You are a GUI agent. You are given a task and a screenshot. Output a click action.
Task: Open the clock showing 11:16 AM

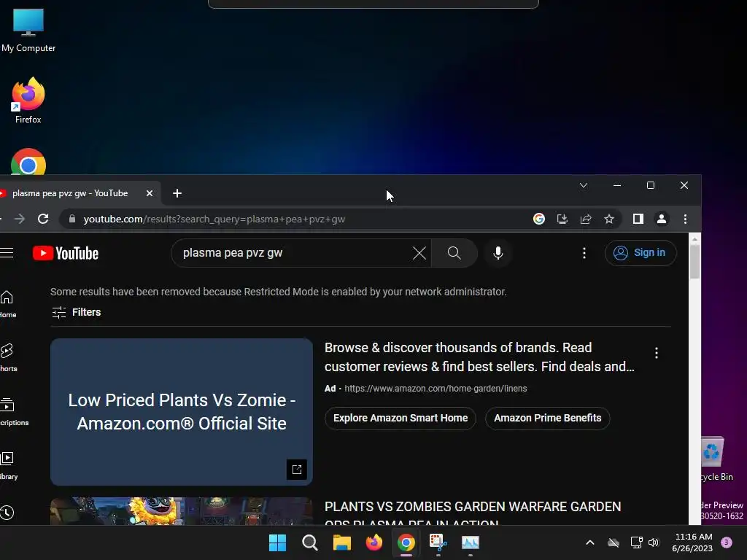tap(692, 542)
